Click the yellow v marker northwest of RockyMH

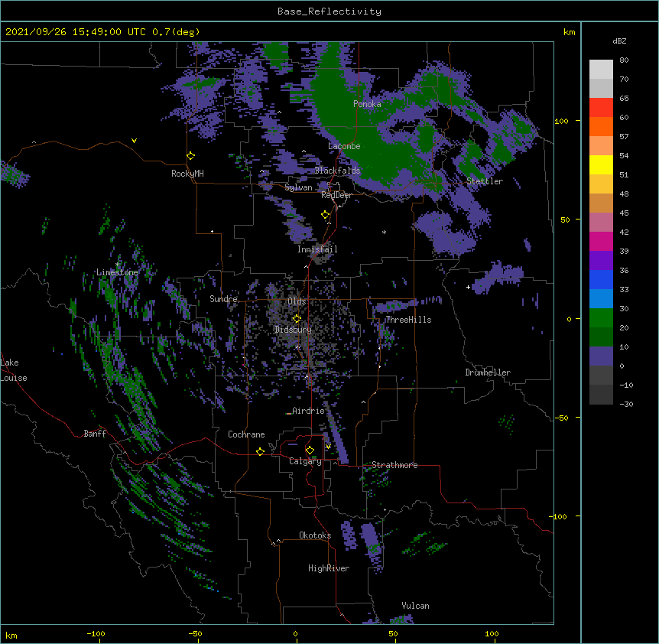tap(134, 141)
